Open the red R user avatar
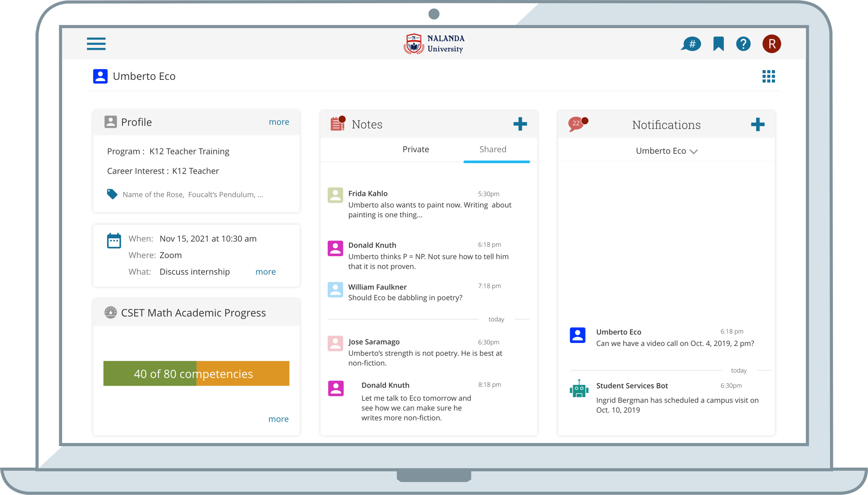 pos(771,44)
